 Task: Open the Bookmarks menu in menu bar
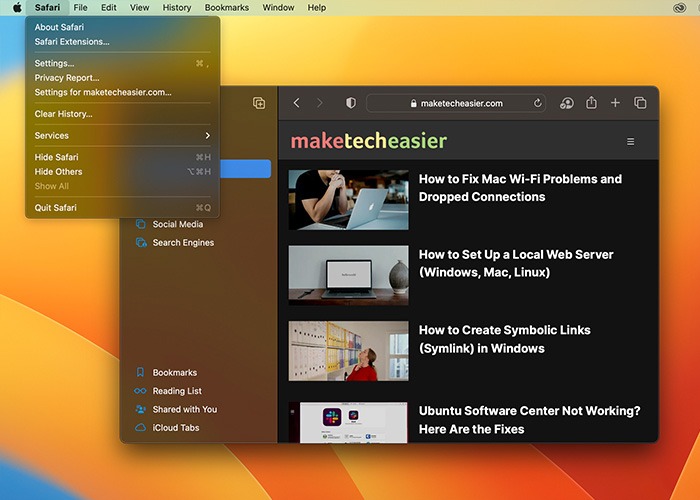tap(227, 8)
